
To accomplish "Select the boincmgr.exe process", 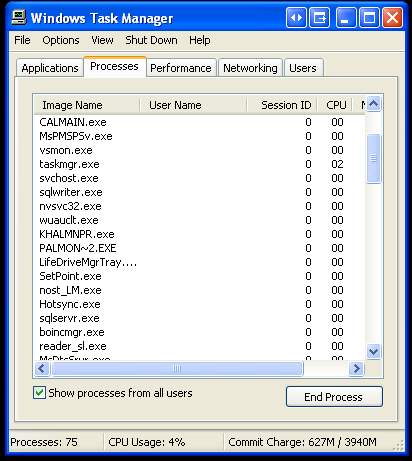I will click(x=199, y=332).
